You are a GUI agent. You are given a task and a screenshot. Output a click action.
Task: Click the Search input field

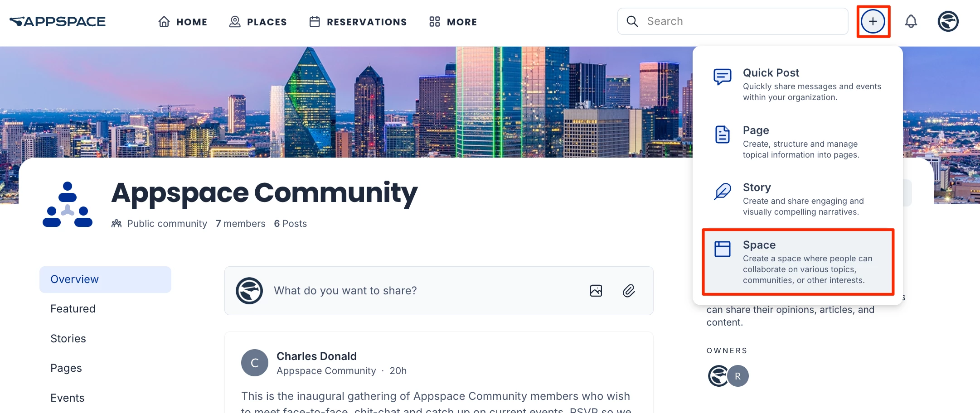[x=733, y=21]
